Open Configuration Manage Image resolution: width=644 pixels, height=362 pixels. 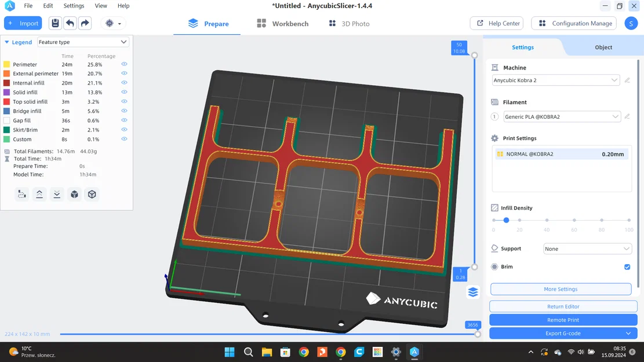click(574, 23)
